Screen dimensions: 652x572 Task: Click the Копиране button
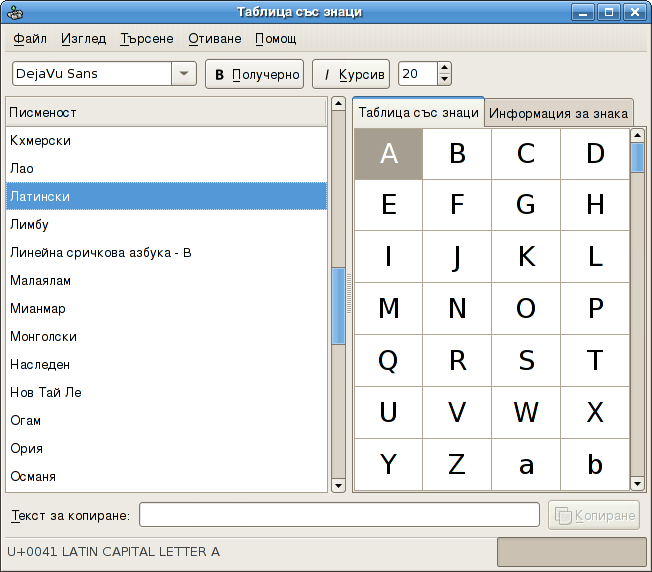[594, 515]
